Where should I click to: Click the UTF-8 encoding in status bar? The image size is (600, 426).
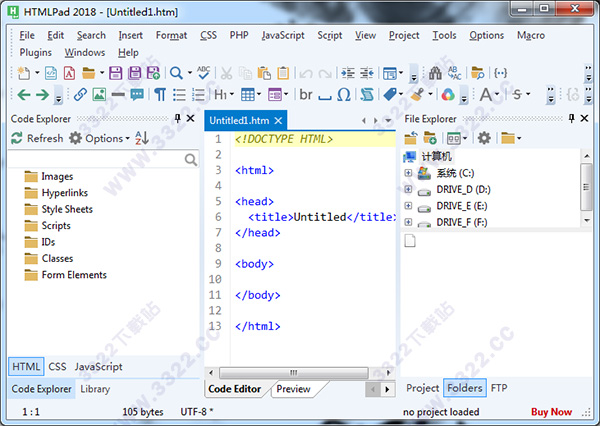[197, 412]
